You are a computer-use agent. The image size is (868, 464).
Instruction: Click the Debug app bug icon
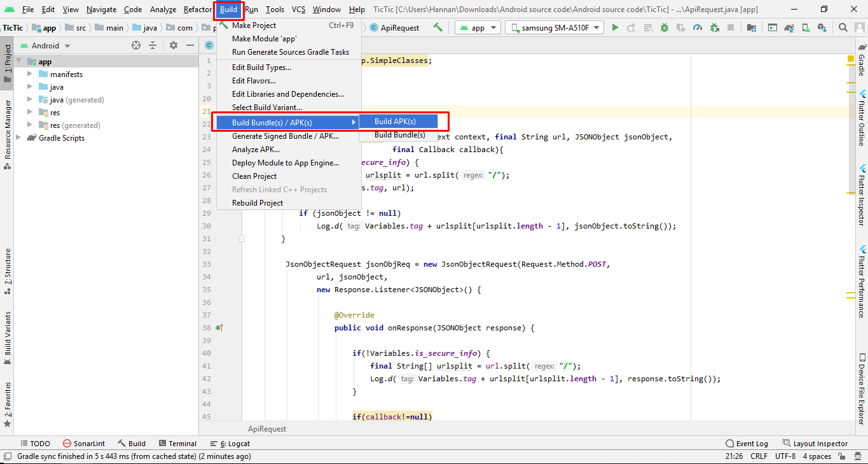pyautogui.click(x=665, y=28)
